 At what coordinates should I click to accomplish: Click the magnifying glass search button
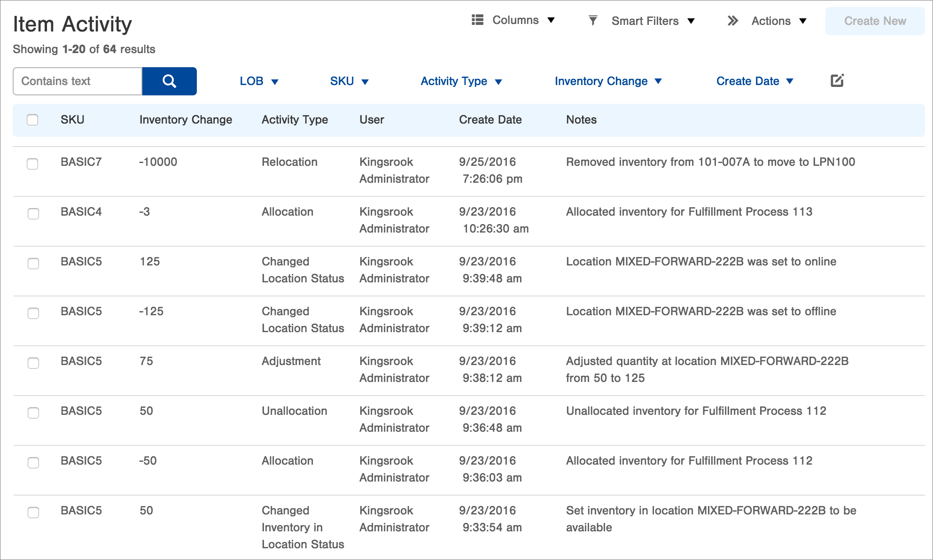(x=169, y=81)
